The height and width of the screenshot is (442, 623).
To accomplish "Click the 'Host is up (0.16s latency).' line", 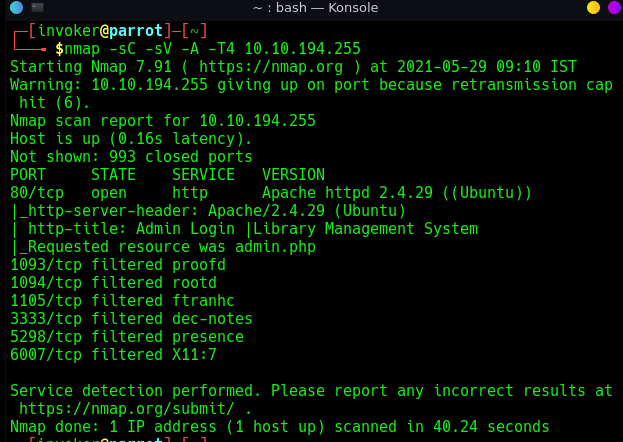I will point(131,138).
